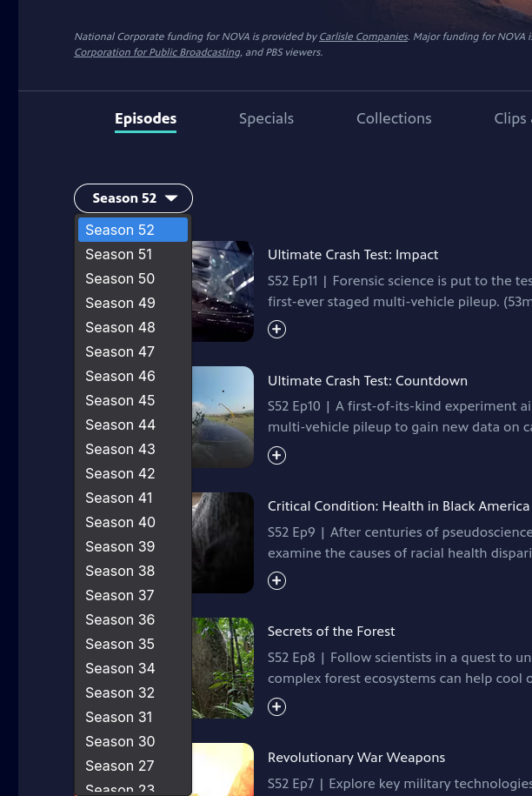Select Season 37 from the list

click(x=133, y=595)
